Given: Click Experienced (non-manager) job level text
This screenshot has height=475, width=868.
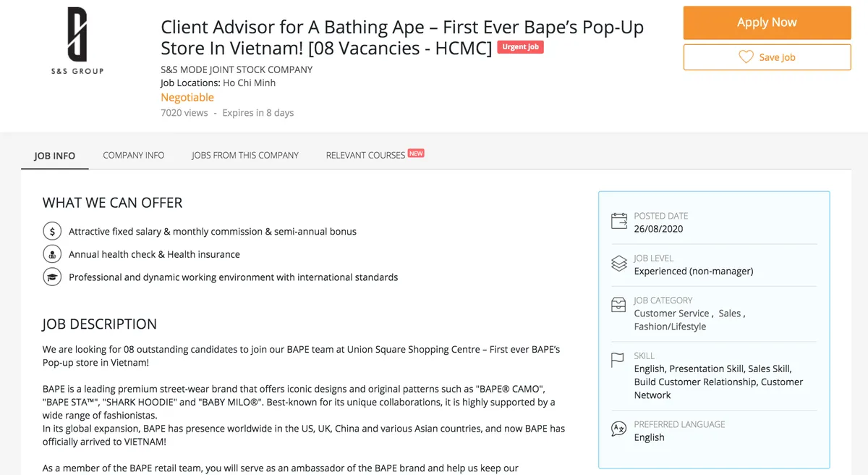Looking at the screenshot, I should (694, 271).
